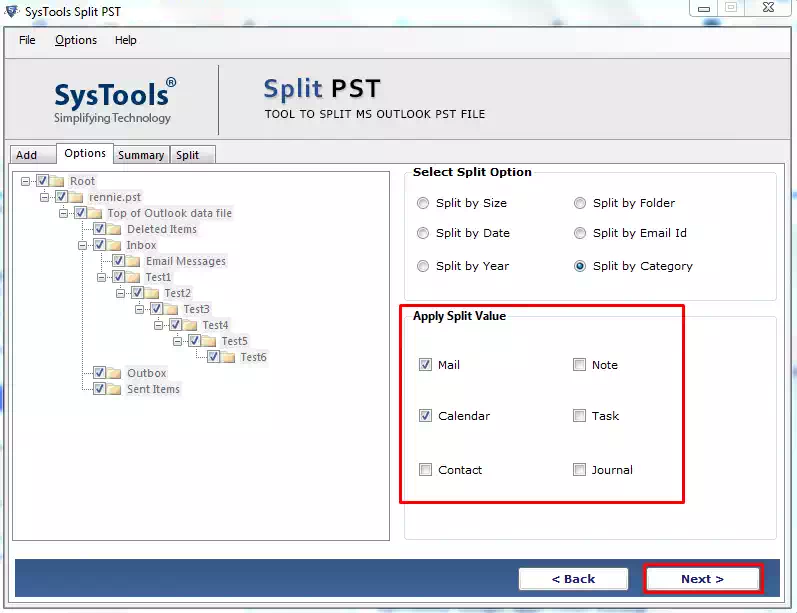Switch to the Split tab
Viewport: 797px width, 613px height.
point(193,155)
